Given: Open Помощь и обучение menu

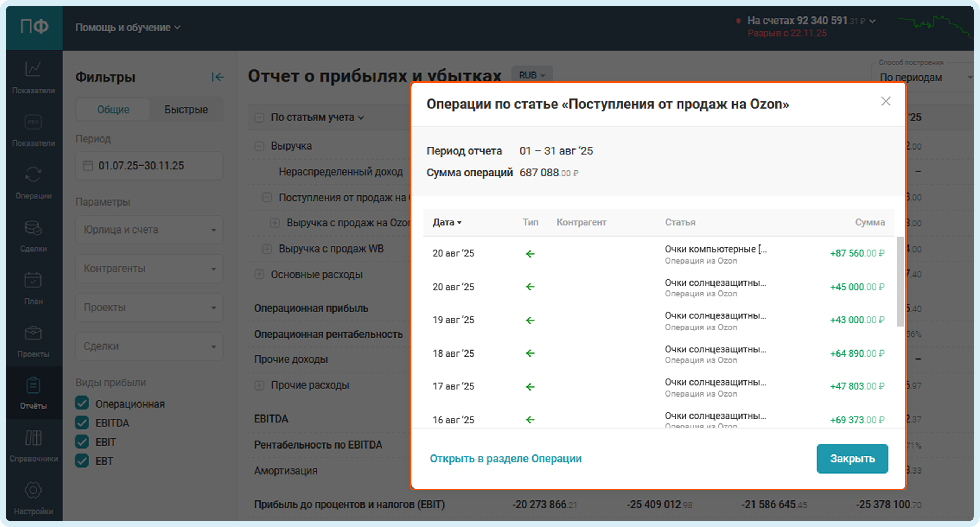Looking at the screenshot, I should coord(128,27).
